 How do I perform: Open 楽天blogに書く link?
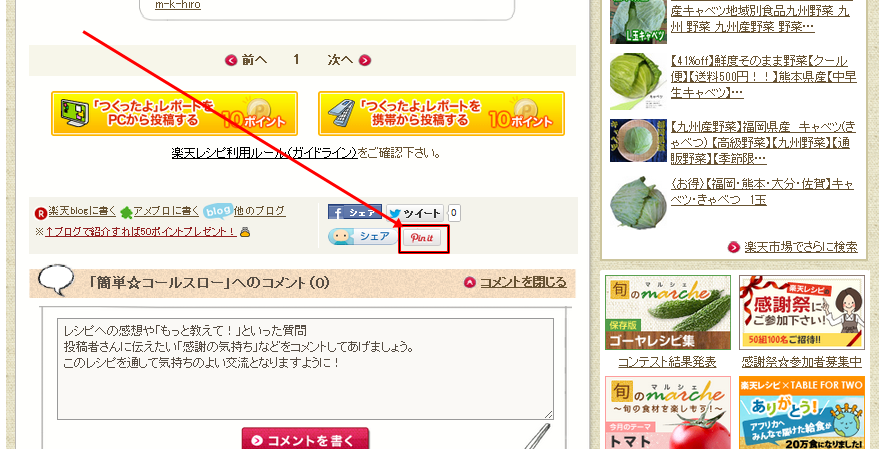click(75, 211)
